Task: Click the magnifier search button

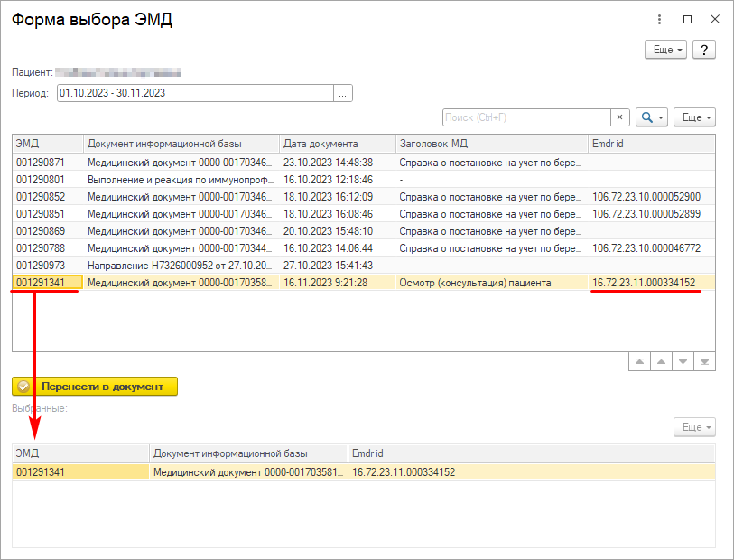Action: click(650, 117)
